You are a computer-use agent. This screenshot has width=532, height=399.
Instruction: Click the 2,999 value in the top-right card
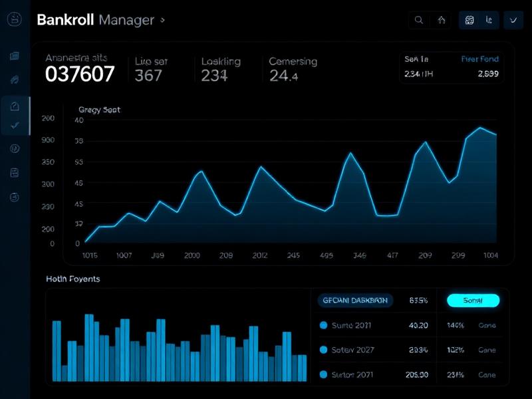pos(488,74)
